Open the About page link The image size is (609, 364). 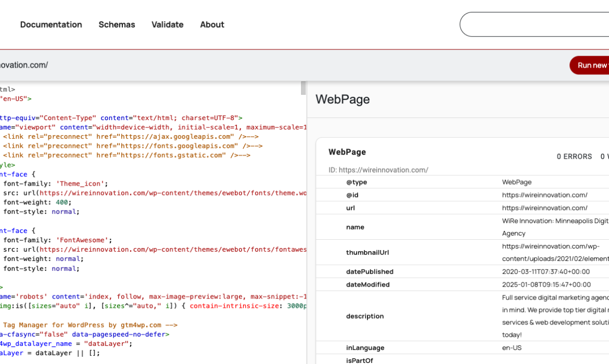tap(212, 24)
